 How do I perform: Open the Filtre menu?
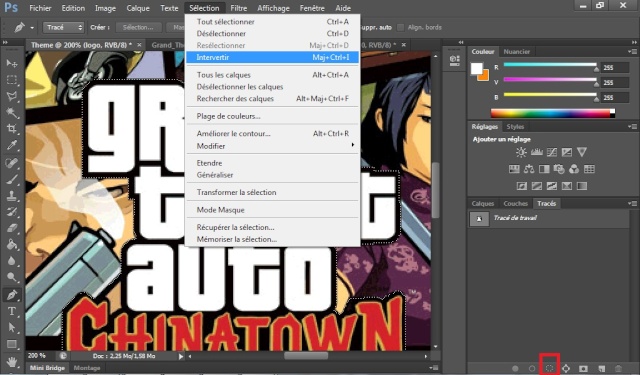pyautogui.click(x=238, y=8)
